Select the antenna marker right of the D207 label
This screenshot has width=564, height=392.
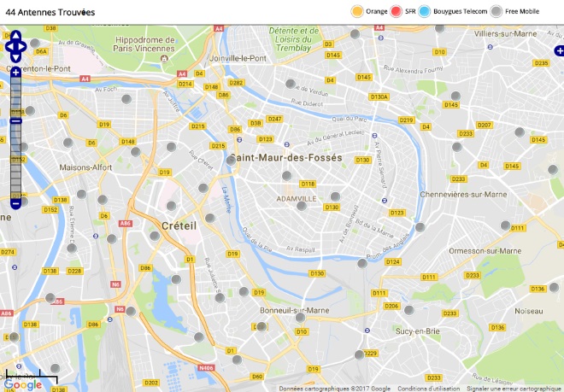[x=520, y=132]
